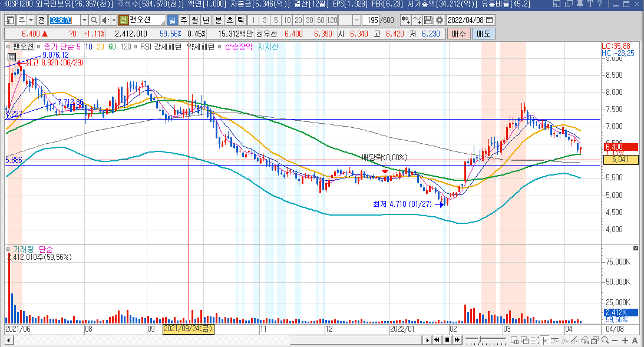Select the 초 (second) period toggle

click(230, 20)
